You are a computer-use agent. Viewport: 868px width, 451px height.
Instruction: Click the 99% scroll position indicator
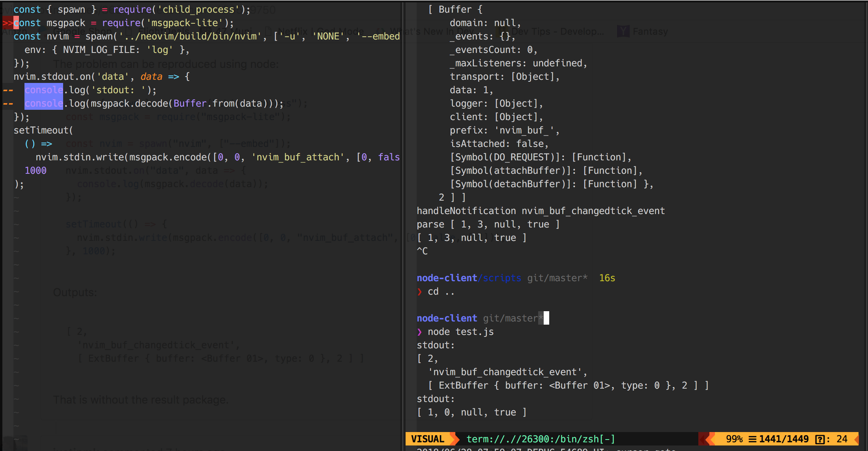(x=735, y=439)
